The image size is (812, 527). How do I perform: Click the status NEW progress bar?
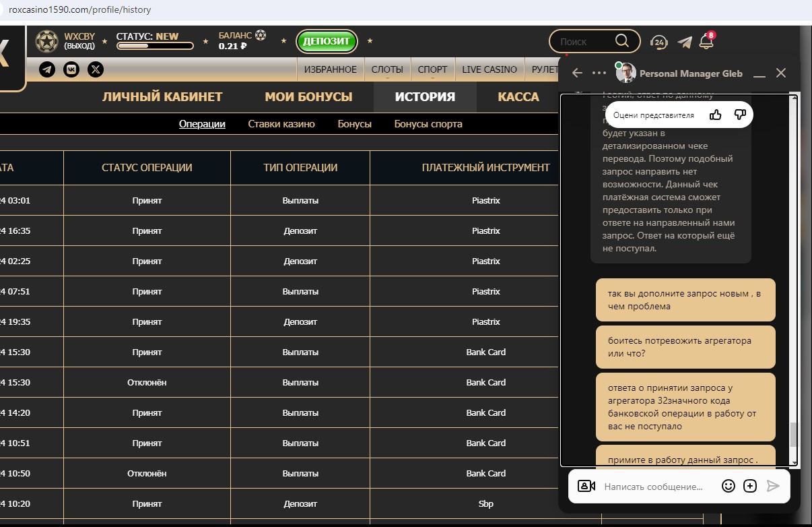pyautogui.click(x=155, y=46)
